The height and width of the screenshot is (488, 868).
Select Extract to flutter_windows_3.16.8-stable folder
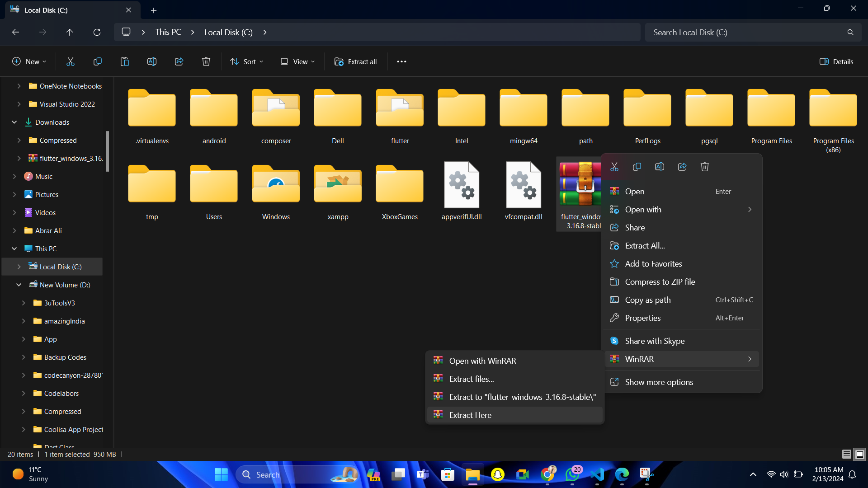(x=514, y=397)
